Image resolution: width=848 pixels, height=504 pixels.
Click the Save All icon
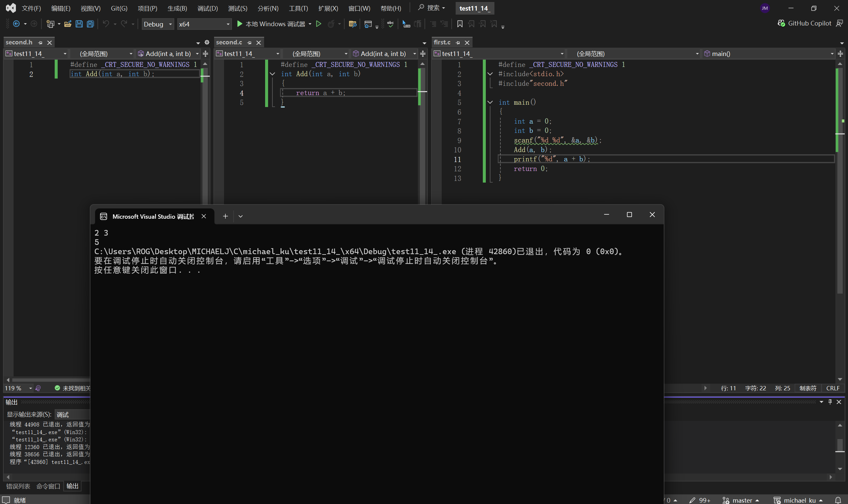90,24
